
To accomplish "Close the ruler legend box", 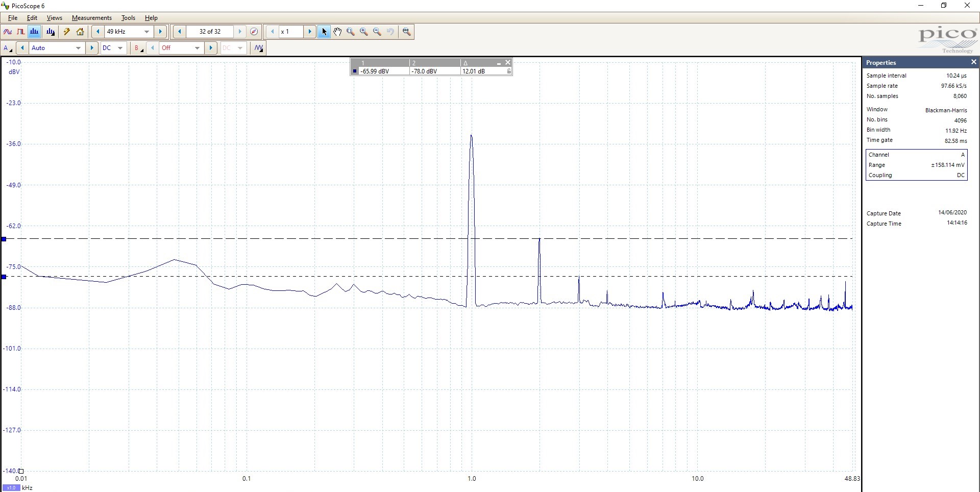I will pos(508,62).
